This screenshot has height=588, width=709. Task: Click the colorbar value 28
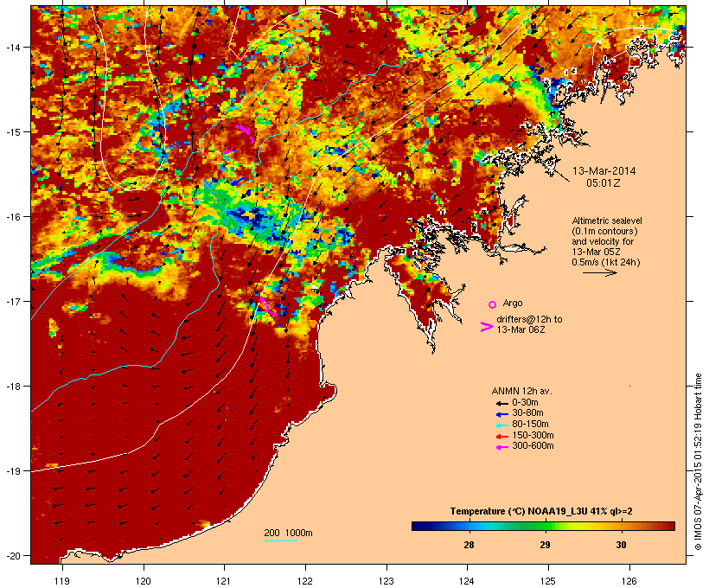click(x=469, y=545)
